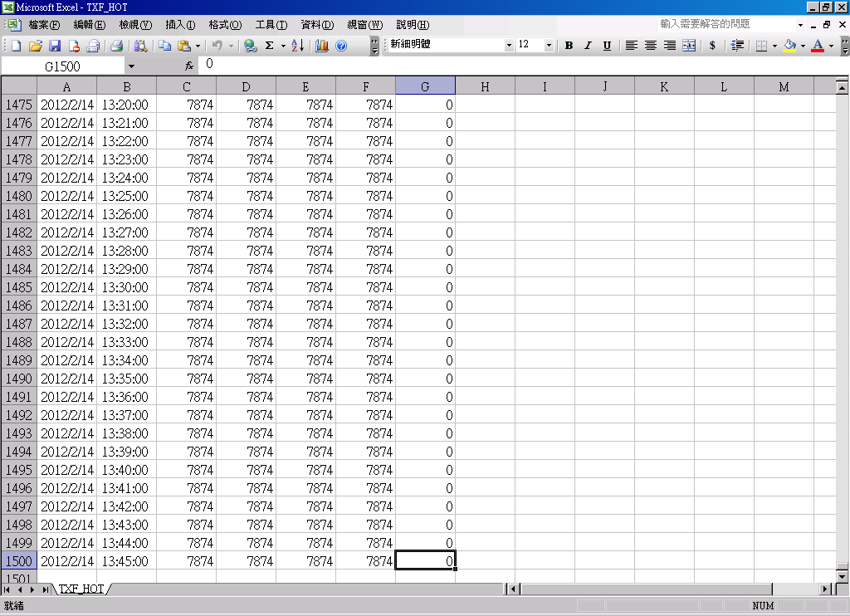Open the font name dropdown
The image size is (850, 616).
point(509,46)
